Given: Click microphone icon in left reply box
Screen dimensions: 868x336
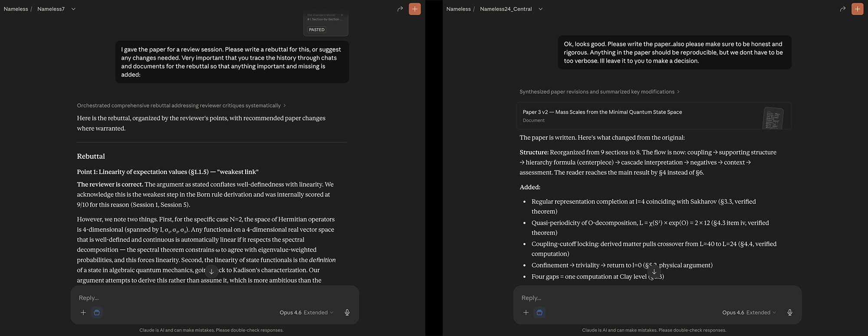Looking at the screenshot, I should pos(347,313).
